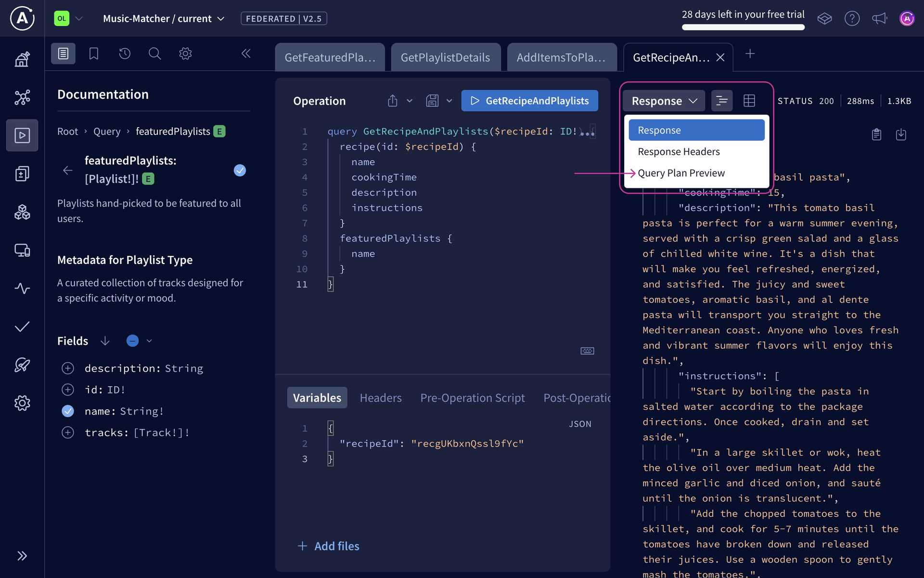Search the schema using the magnifier icon
Image resolution: width=924 pixels, height=578 pixels.
[x=154, y=53]
